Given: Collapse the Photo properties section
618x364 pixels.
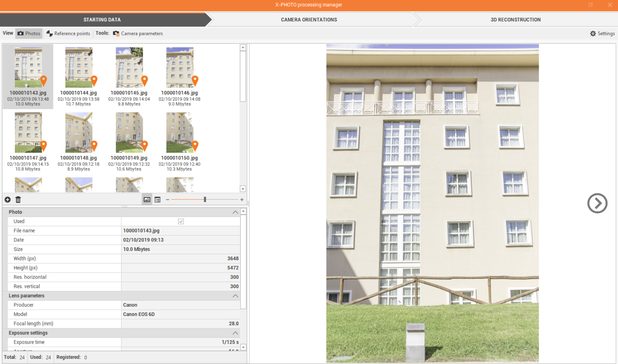Looking at the screenshot, I should [235, 212].
